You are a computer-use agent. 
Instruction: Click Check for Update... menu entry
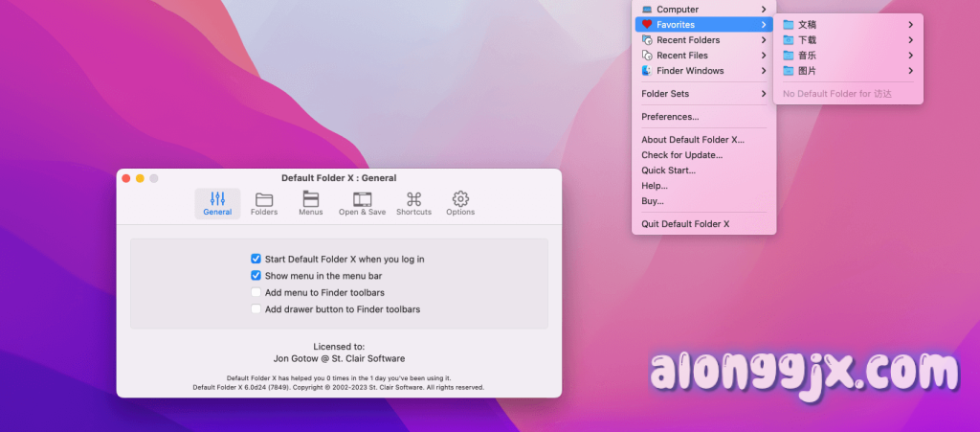pyautogui.click(x=681, y=155)
